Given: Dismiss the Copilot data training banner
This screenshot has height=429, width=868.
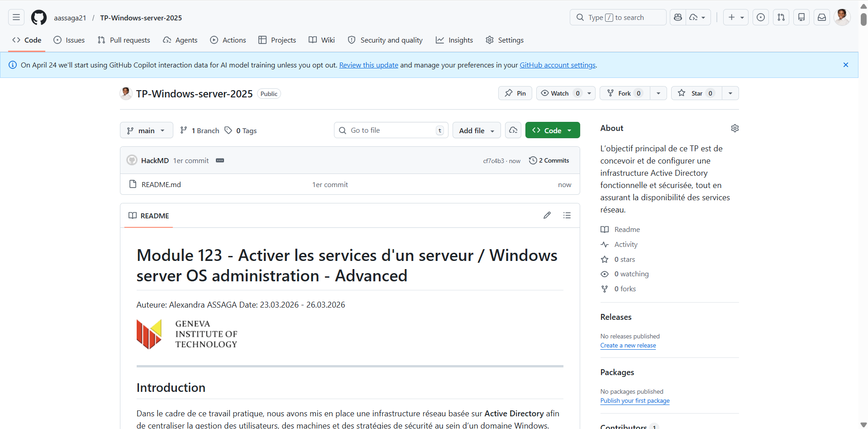Looking at the screenshot, I should (846, 65).
